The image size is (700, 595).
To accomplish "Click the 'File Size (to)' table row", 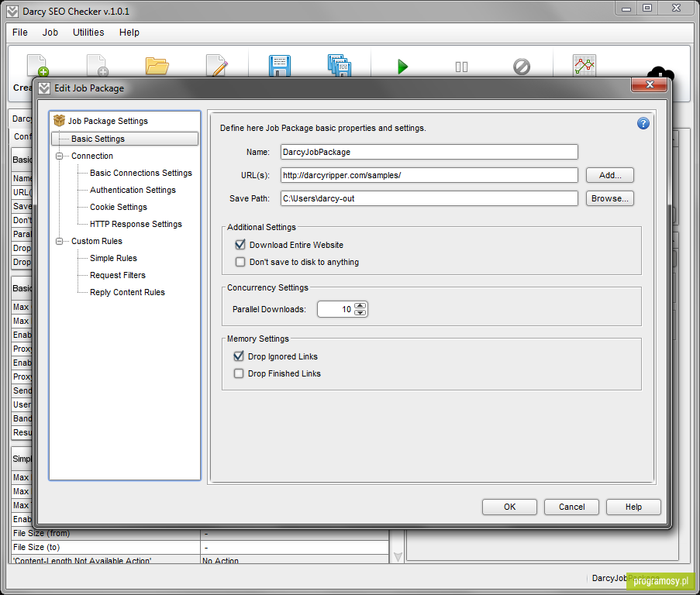I will coord(199,547).
